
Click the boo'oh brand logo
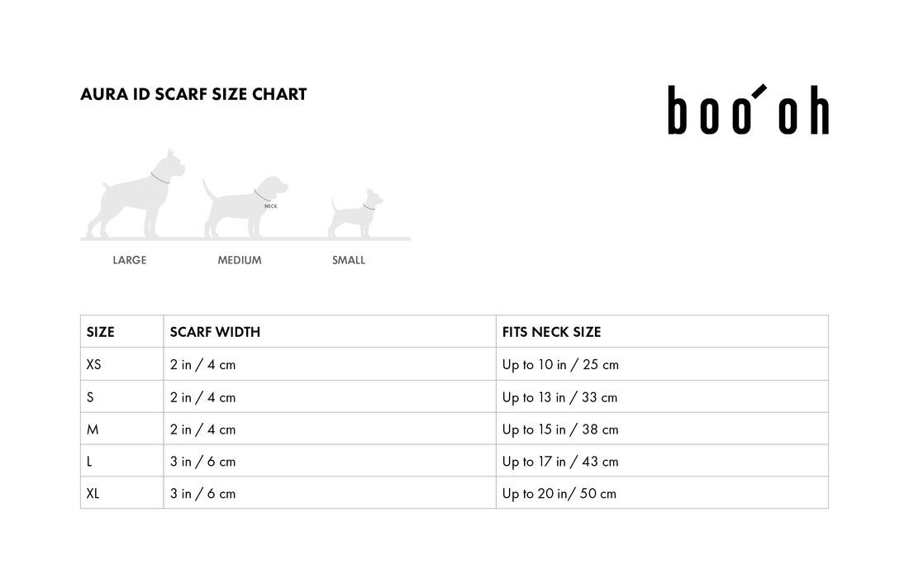(x=748, y=110)
